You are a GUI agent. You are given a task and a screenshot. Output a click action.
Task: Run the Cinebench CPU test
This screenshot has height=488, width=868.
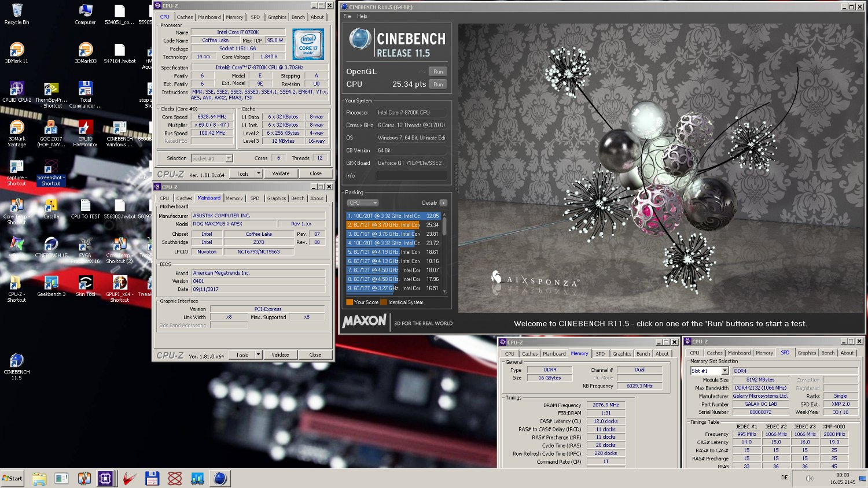(x=438, y=84)
